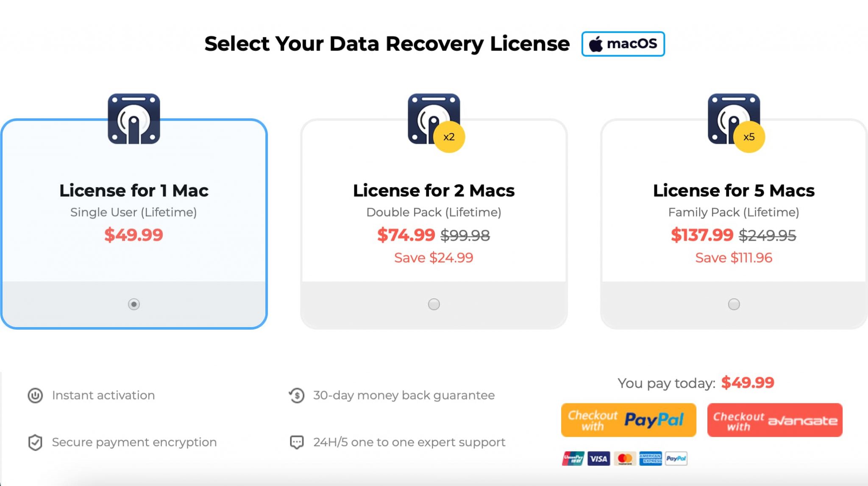Click Checkout with PayPal
Viewport: 868px width, 486px height.
(628, 420)
